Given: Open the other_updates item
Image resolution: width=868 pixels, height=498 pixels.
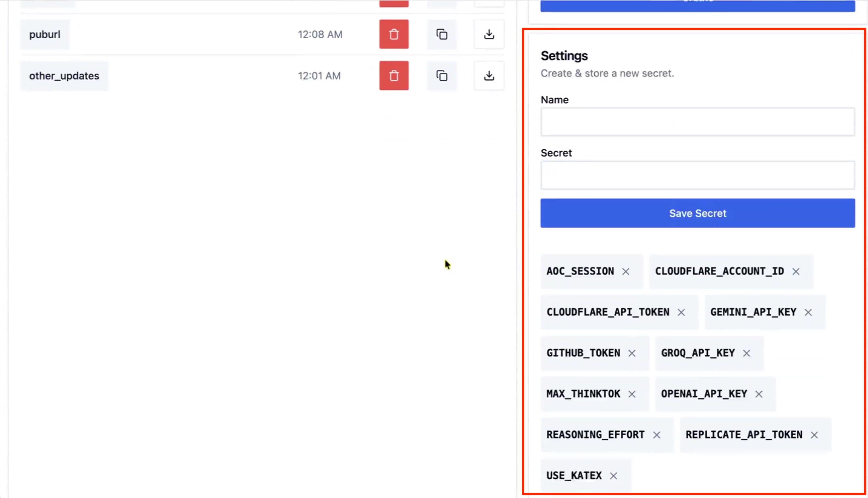Looking at the screenshot, I should [x=64, y=76].
